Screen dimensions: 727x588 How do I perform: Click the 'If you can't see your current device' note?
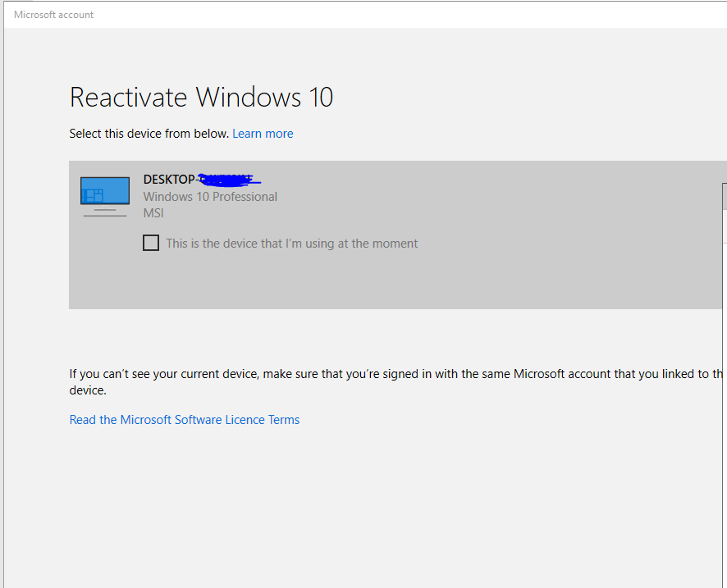click(x=398, y=382)
